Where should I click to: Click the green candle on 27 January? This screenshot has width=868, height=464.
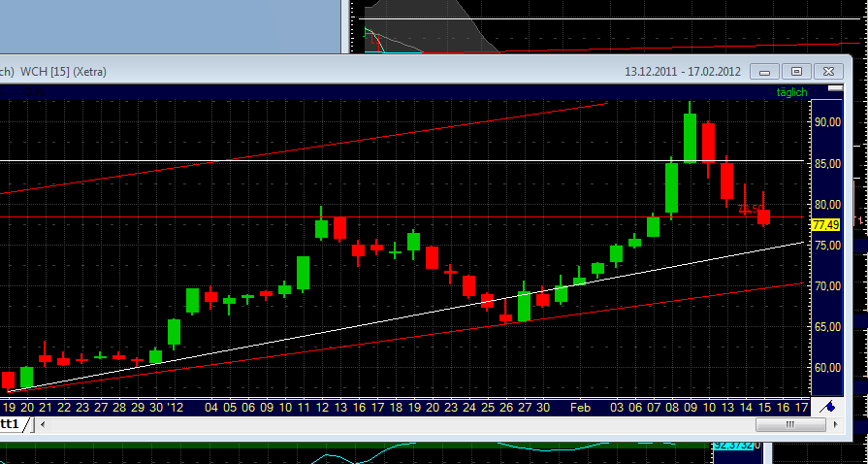click(x=524, y=306)
